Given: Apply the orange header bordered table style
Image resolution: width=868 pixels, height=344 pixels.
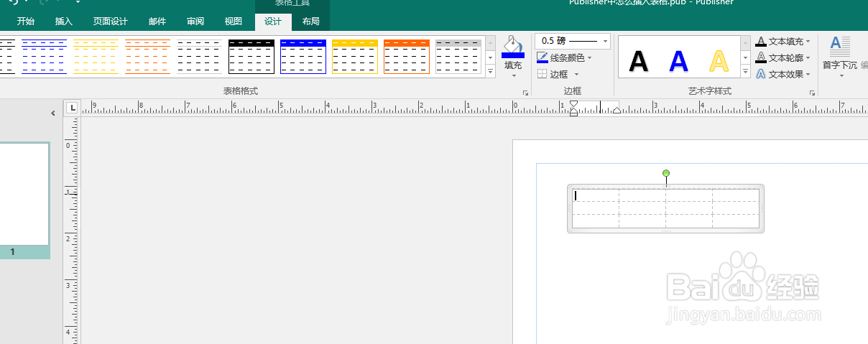Looking at the screenshot, I should pos(407,57).
